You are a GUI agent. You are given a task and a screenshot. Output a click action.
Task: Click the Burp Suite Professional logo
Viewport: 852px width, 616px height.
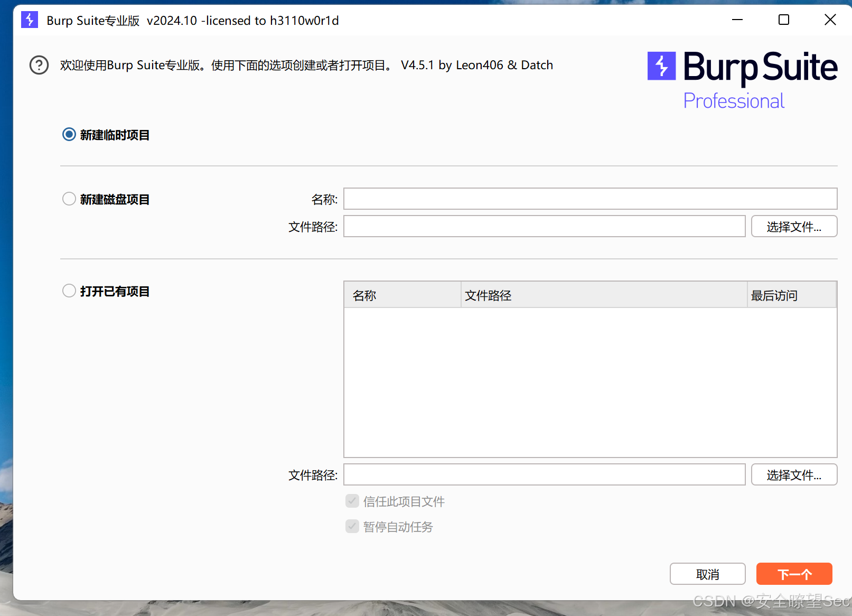coord(742,80)
